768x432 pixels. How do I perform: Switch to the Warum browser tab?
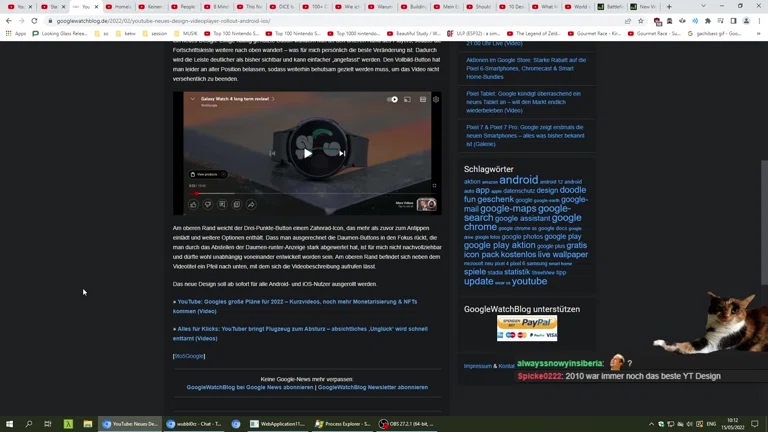coord(381,7)
